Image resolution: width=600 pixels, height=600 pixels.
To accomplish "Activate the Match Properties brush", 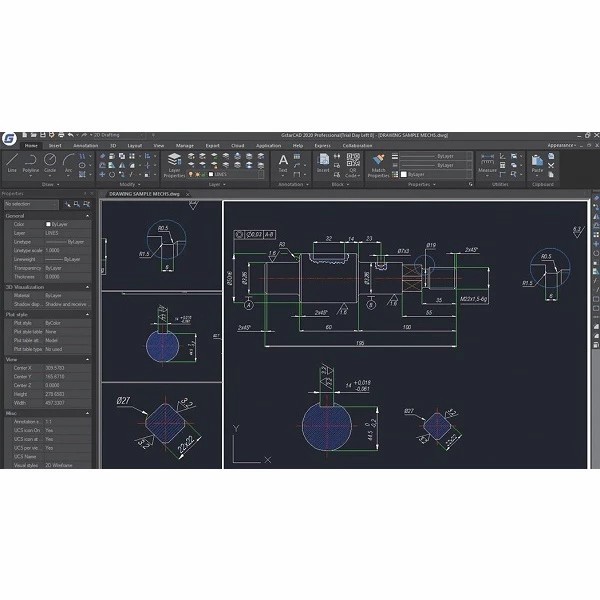I will (378, 165).
